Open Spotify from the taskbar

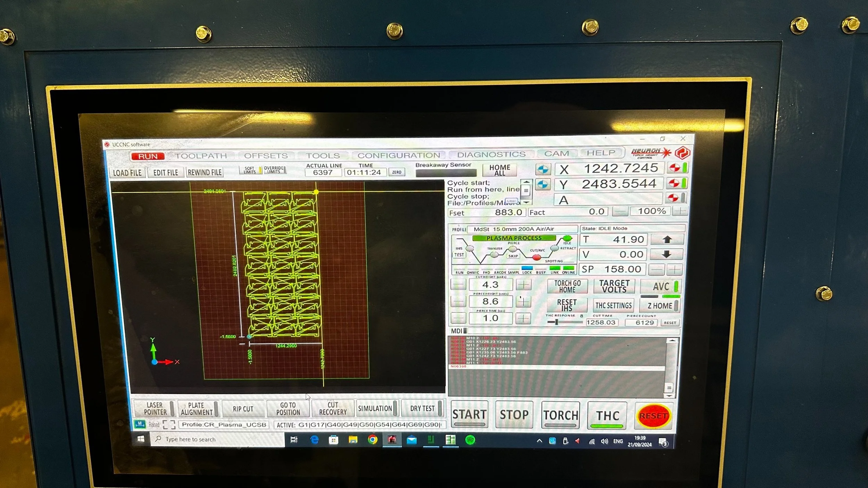(470, 440)
